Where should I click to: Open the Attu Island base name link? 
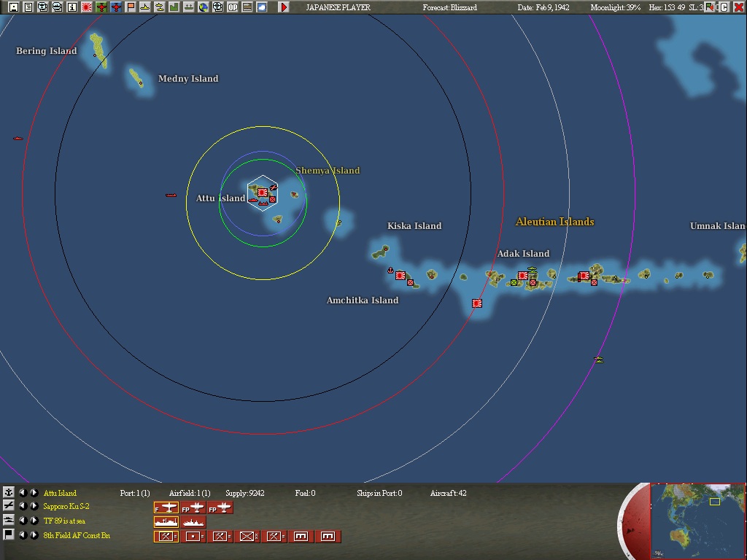[x=58, y=492]
